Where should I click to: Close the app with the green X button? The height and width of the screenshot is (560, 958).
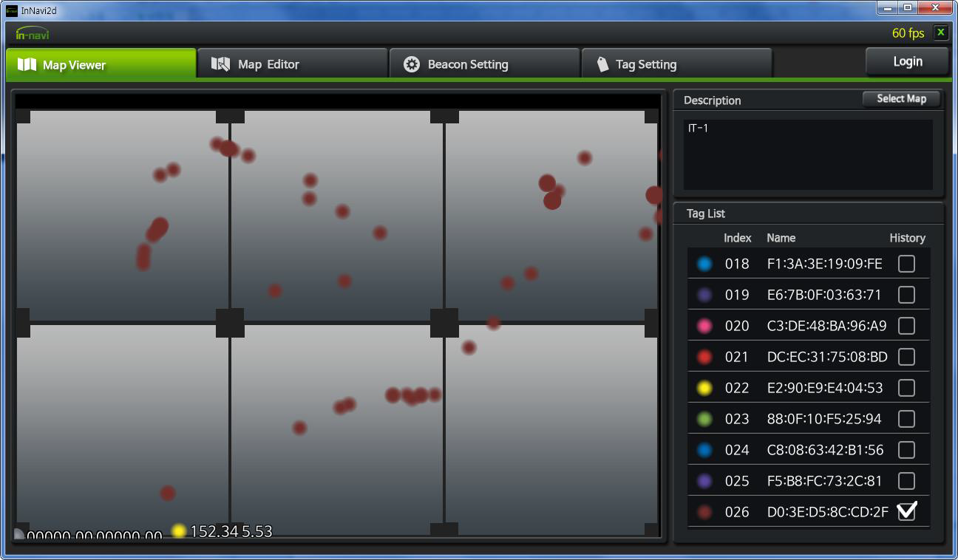pos(940,33)
